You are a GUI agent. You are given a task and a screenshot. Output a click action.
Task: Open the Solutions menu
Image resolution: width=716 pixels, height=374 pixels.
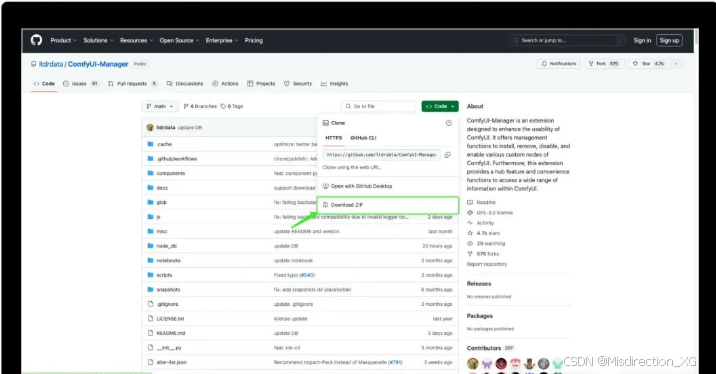98,41
